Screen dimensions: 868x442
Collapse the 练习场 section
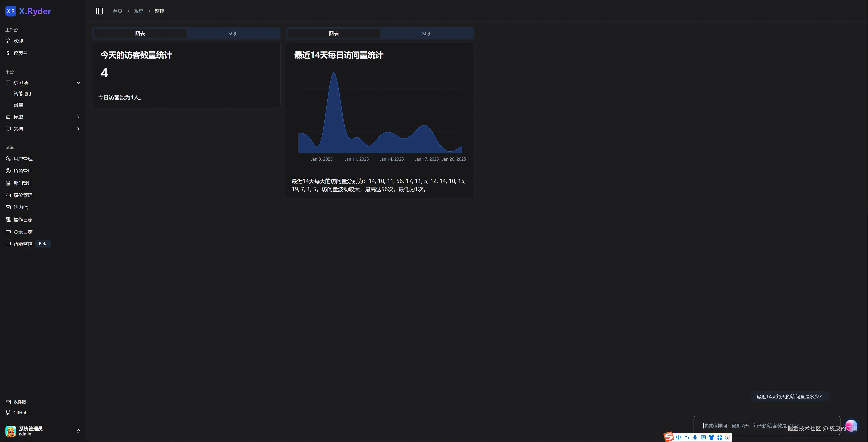click(78, 83)
